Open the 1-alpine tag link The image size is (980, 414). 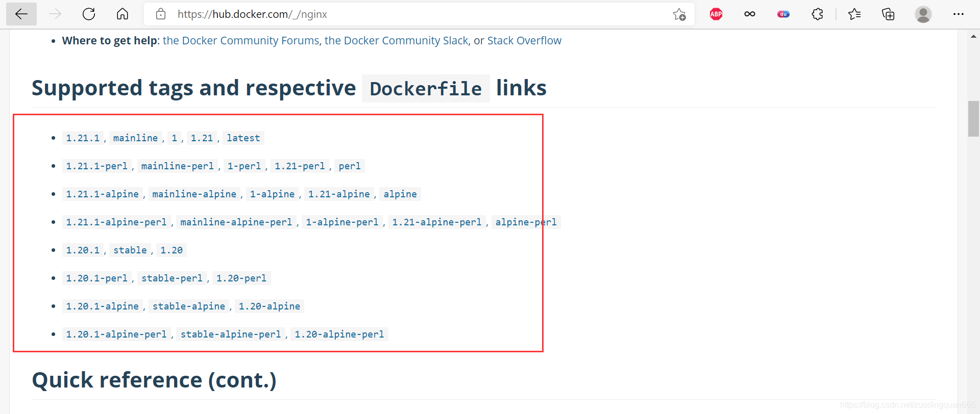click(x=272, y=194)
